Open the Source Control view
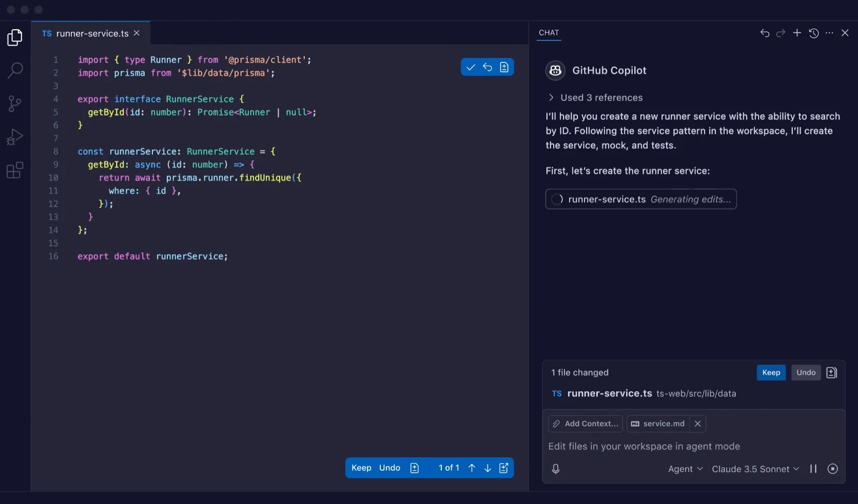 coord(15,104)
